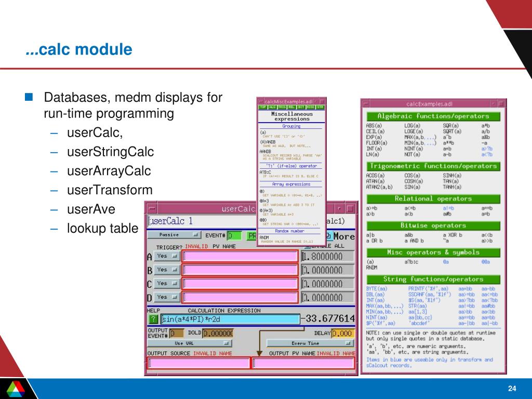This screenshot has height=399, width=532.
Task: Click the OUTPUT SOURCE pink input field
Action: (x=199, y=363)
